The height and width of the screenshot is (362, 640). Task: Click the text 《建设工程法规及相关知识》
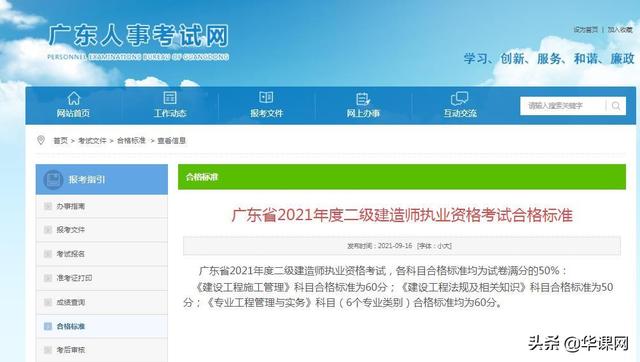(463, 287)
